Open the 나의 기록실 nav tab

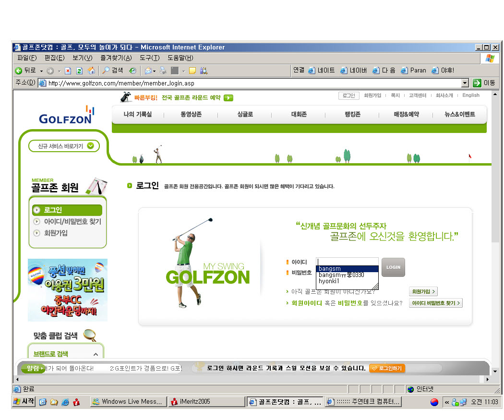138,114
